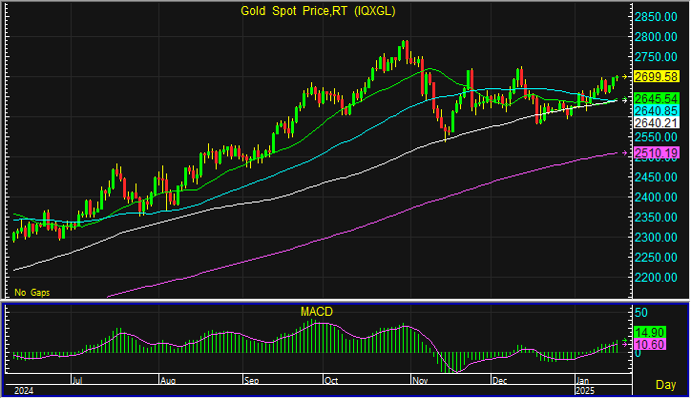Click the 2200.00 price axis label
Screen dimensions: 691x399
(656, 277)
